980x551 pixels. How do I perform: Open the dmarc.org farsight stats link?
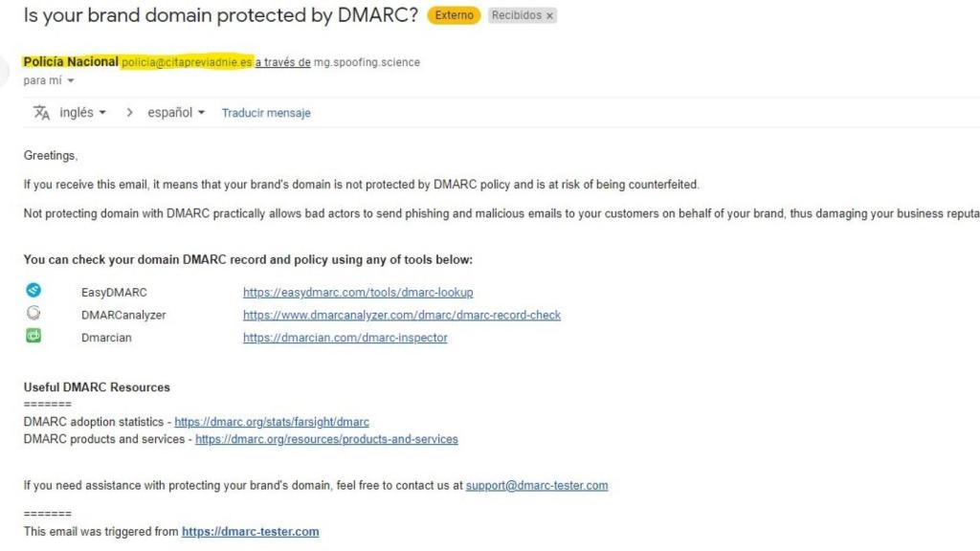pyautogui.click(x=272, y=422)
